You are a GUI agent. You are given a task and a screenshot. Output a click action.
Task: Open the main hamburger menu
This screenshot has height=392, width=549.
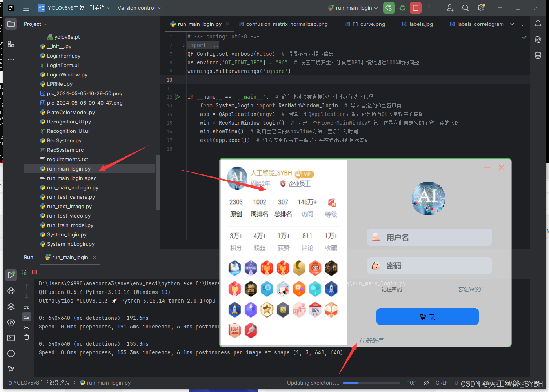pyautogui.click(x=26, y=8)
